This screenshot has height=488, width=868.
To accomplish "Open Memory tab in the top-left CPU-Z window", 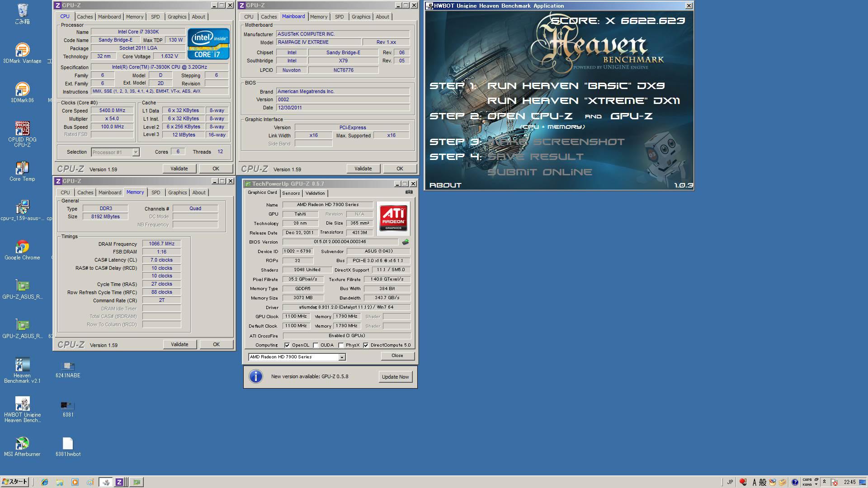I will [x=134, y=17].
